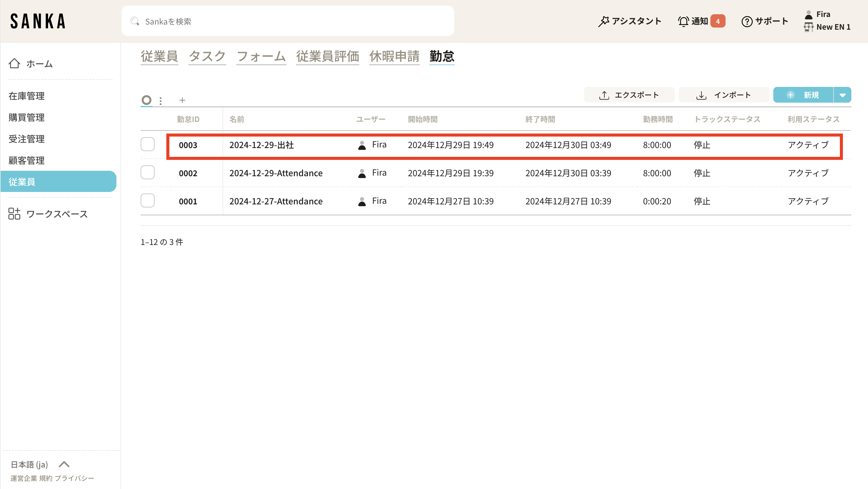Open the workspace grid icon

(x=14, y=214)
